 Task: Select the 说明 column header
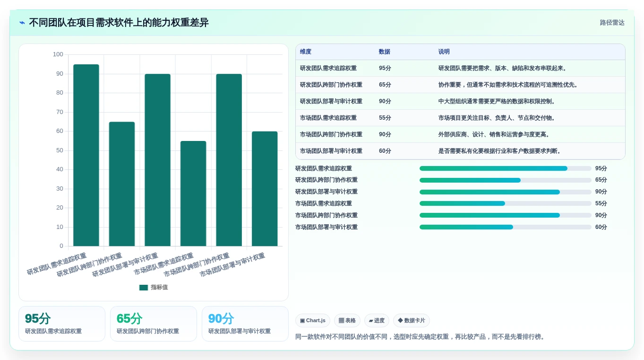pyautogui.click(x=444, y=52)
